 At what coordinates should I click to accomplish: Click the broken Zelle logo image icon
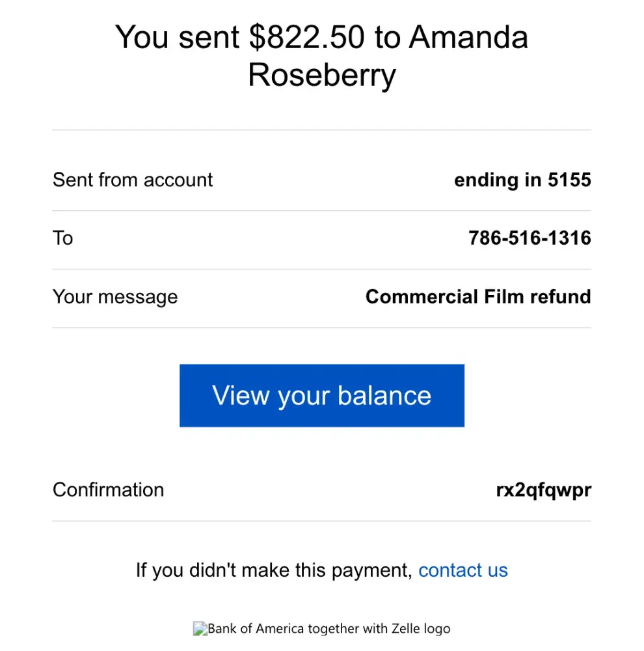coord(200,629)
